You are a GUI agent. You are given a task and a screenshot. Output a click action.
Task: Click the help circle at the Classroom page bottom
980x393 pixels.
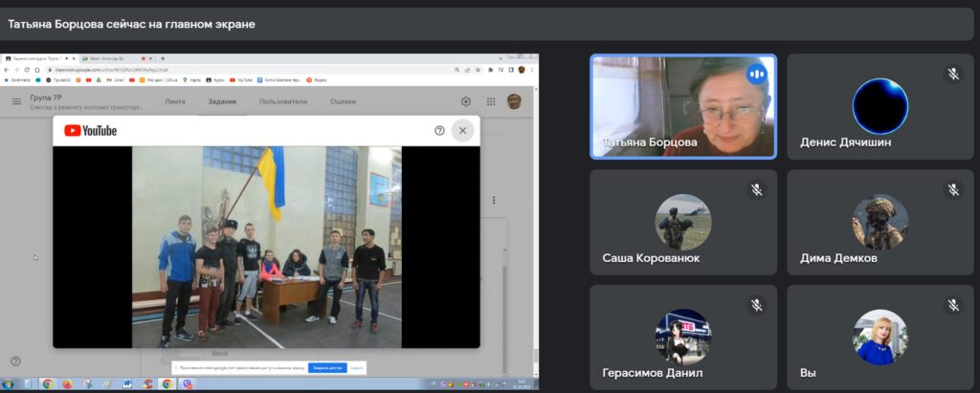15,361
